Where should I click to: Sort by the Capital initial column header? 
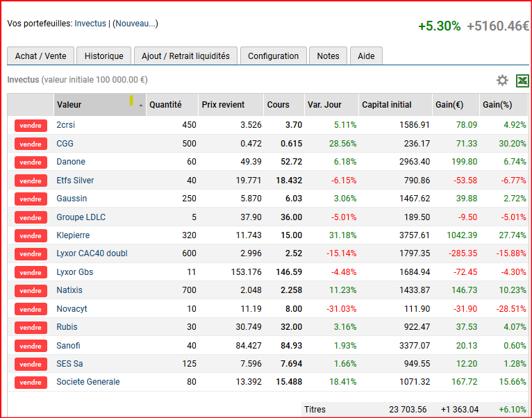(396, 105)
